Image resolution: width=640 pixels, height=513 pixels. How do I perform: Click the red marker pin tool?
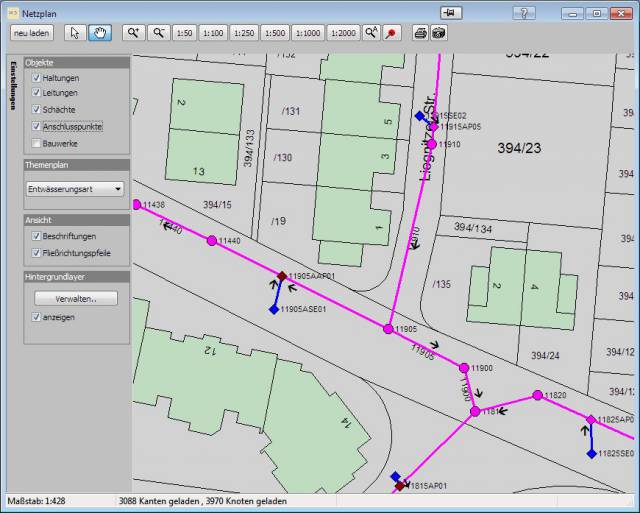coord(393,33)
